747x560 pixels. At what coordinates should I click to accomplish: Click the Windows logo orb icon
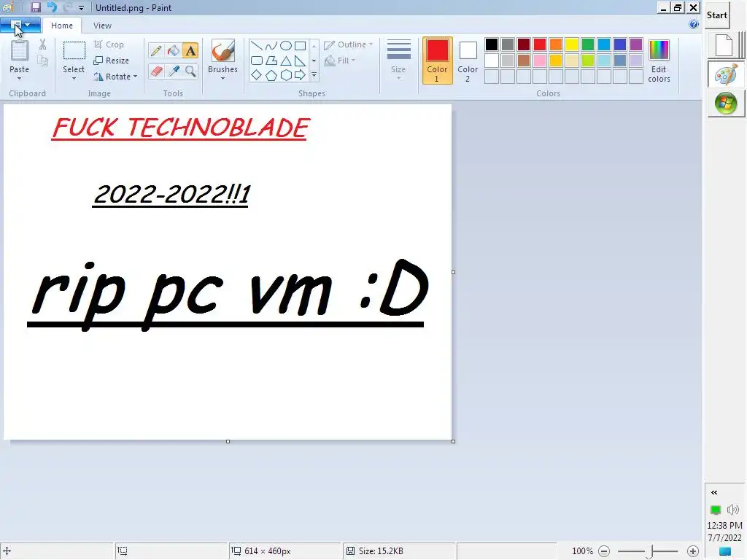click(726, 104)
